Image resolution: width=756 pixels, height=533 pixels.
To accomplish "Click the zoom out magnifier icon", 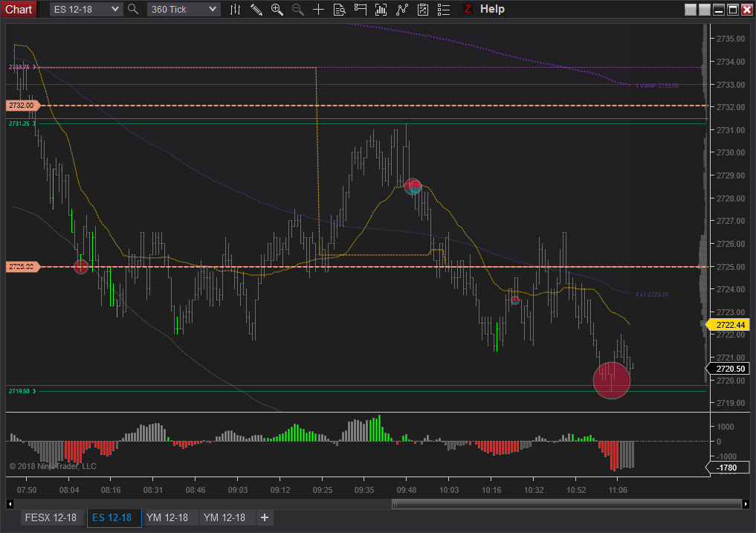I will click(298, 9).
